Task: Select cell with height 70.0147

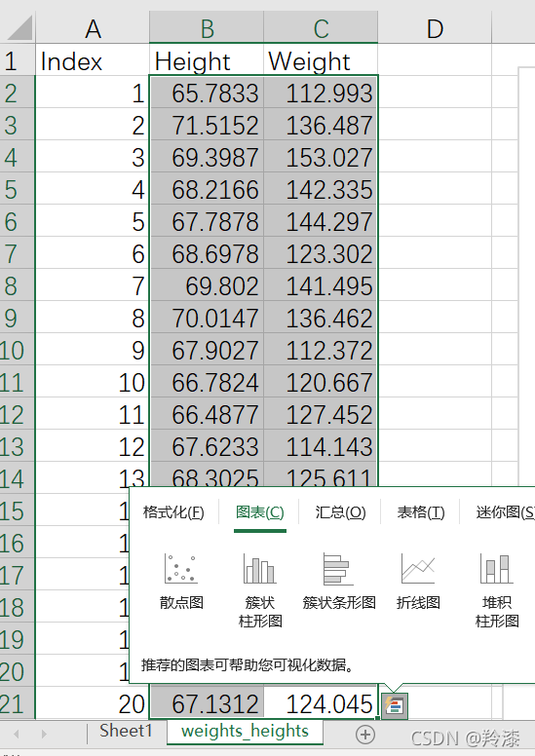Action: pyautogui.click(x=207, y=318)
